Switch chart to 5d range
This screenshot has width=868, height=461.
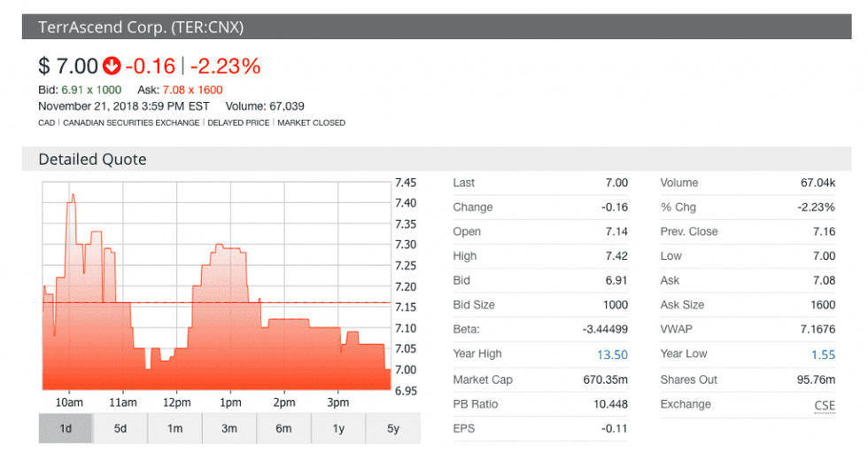(120, 429)
